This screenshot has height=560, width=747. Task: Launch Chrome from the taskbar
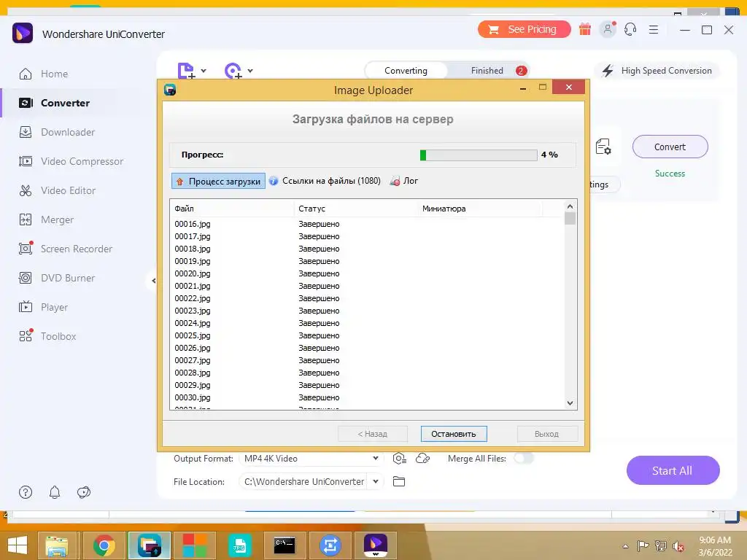pyautogui.click(x=104, y=545)
